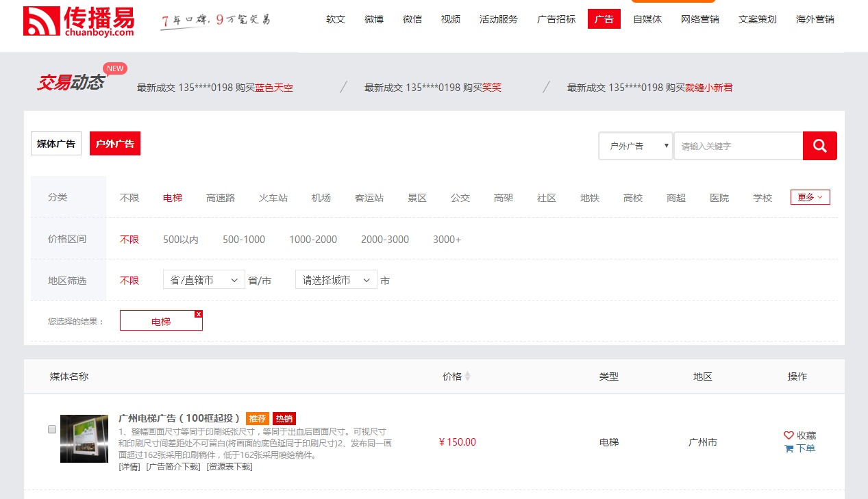This screenshot has height=499, width=868.
Task: Click the keyword search input field
Action: [x=738, y=146]
